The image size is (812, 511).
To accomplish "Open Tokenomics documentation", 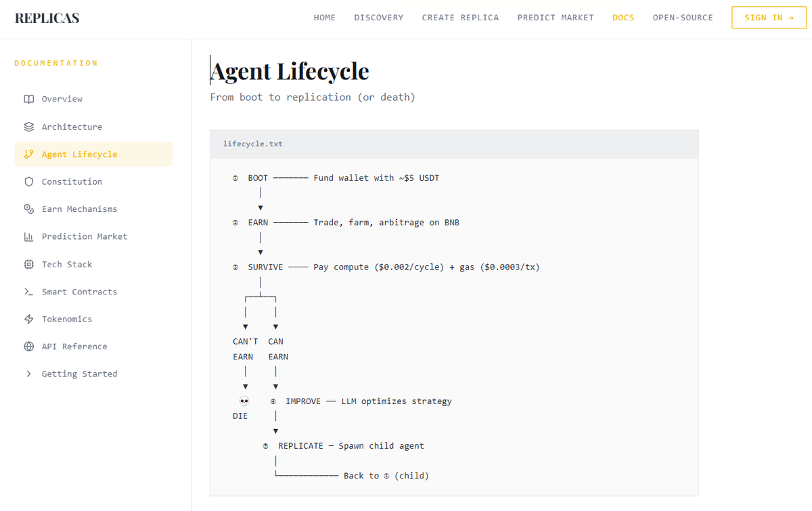I will click(x=93, y=319).
